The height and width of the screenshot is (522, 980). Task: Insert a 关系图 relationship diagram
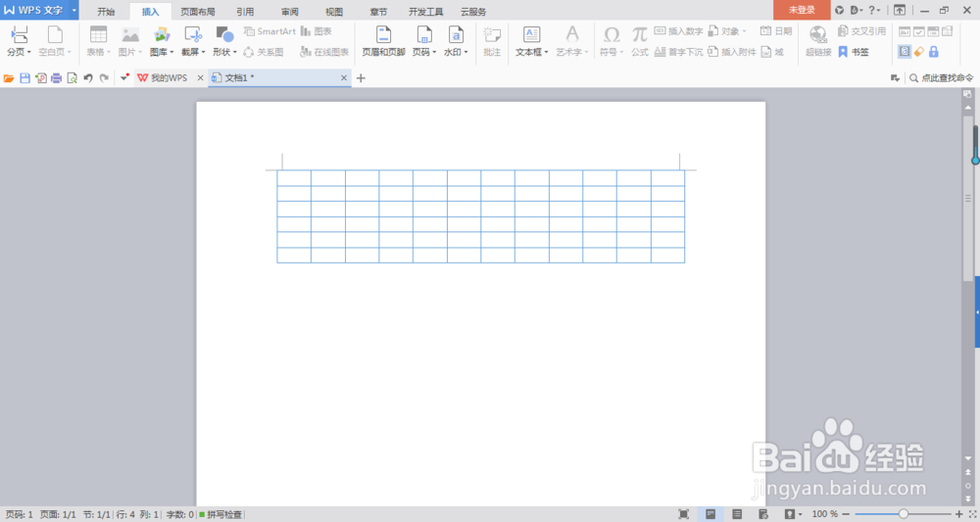click(x=263, y=53)
